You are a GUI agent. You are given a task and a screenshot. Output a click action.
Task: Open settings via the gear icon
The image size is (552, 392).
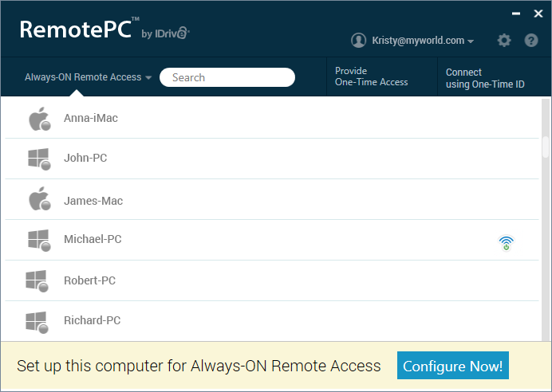click(x=503, y=40)
